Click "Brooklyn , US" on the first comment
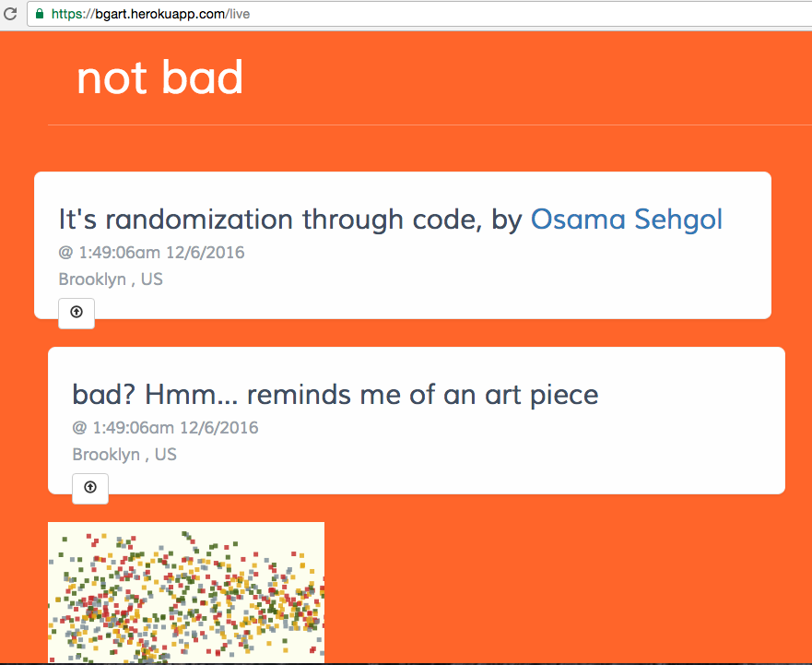Image resolution: width=812 pixels, height=665 pixels. [111, 279]
